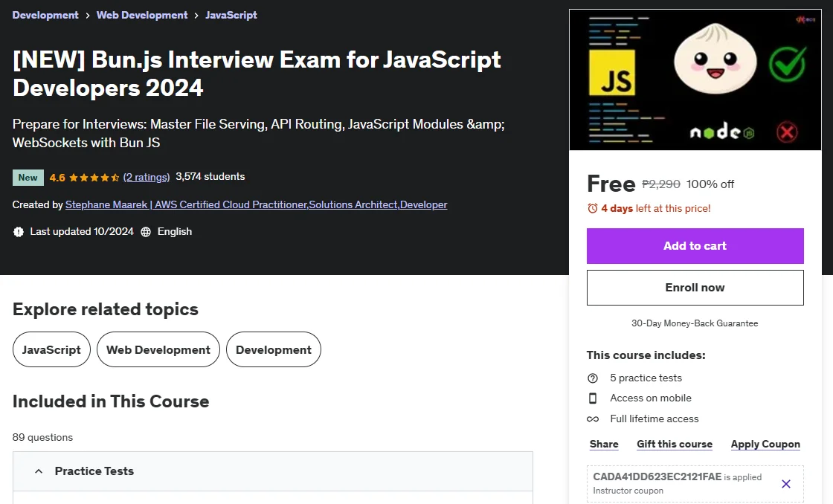Click the 3,574 students text
Viewport: 833px width, 504px height.
[210, 176]
